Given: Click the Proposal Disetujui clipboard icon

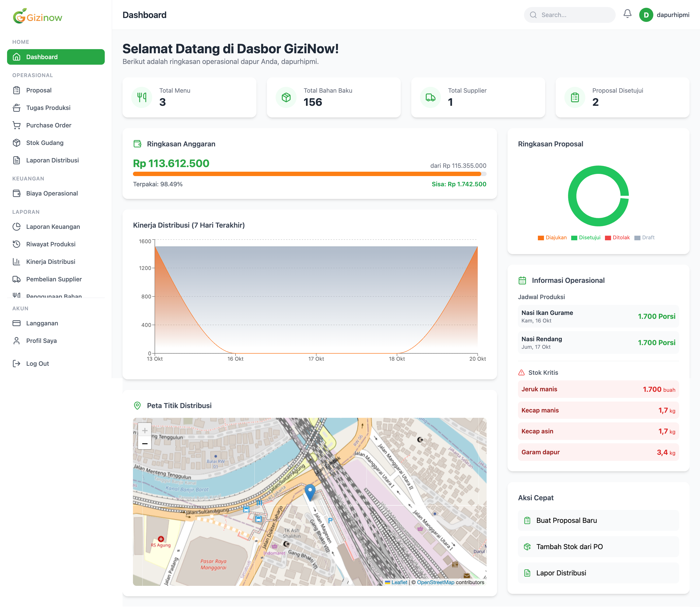Looking at the screenshot, I should (x=574, y=98).
